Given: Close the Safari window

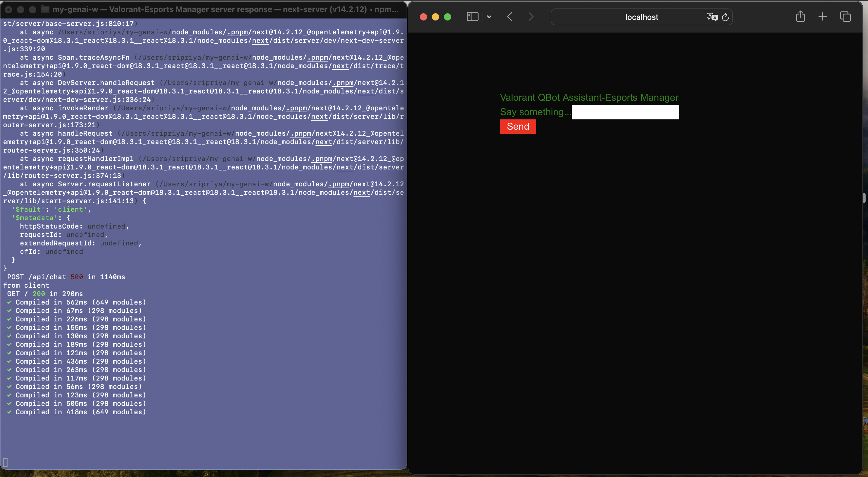Looking at the screenshot, I should coord(423,17).
